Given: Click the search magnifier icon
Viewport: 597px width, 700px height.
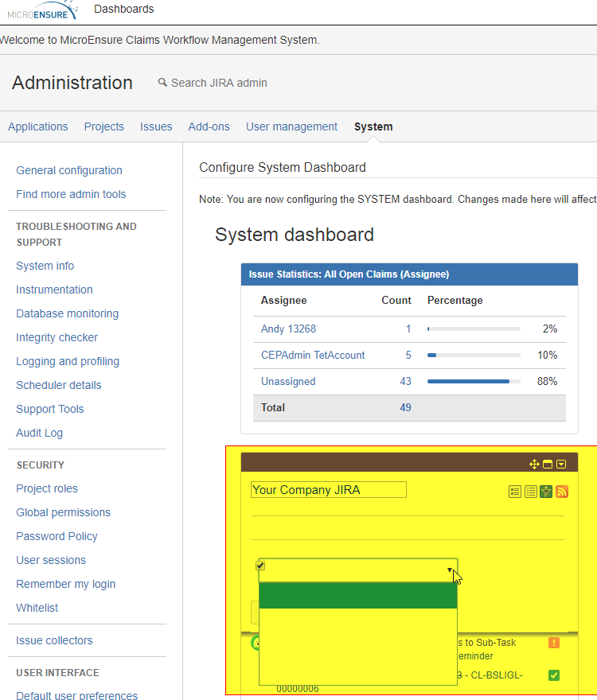Looking at the screenshot, I should [162, 83].
